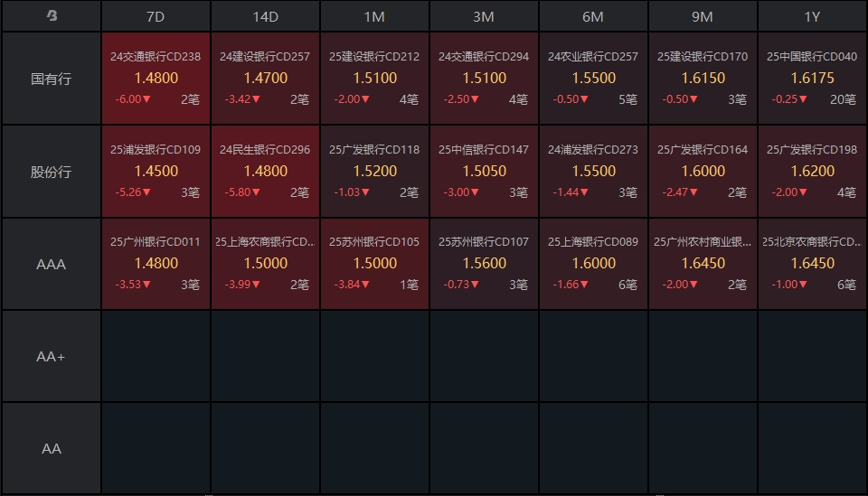The image size is (868, 496).
Task: Click the -3.84 change value
Action: pyautogui.click(x=352, y=285)
